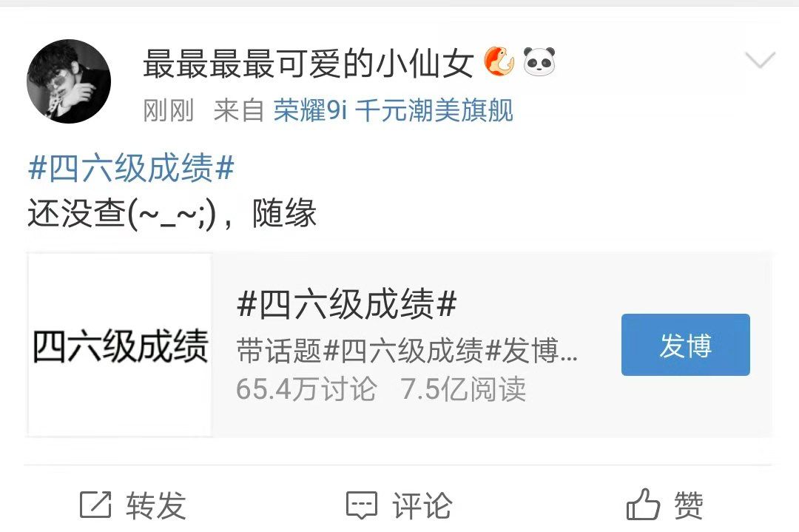Open the poster's profile avatar
The image size is (799, 532).
tap(69, 81)
